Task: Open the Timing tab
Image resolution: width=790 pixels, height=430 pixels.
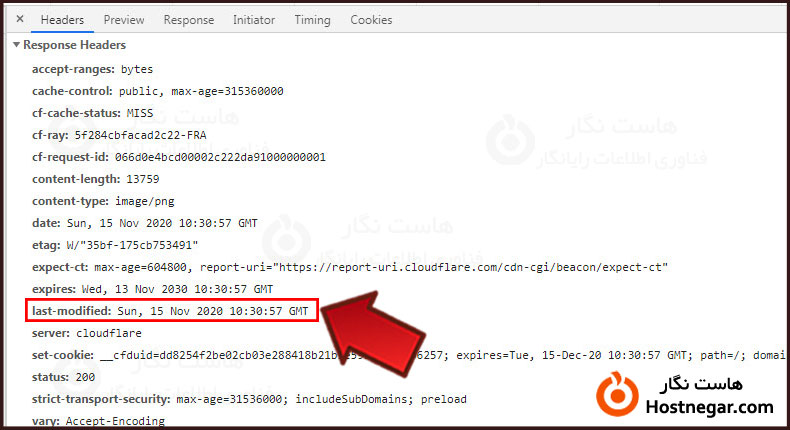Action: (x=312, y=20)
